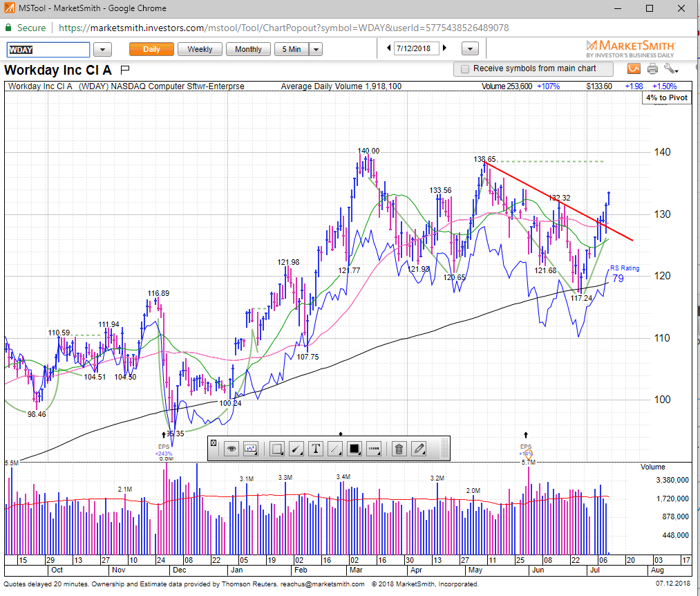Open the date options dropdown
700x596 pixels.
(470, 48)
